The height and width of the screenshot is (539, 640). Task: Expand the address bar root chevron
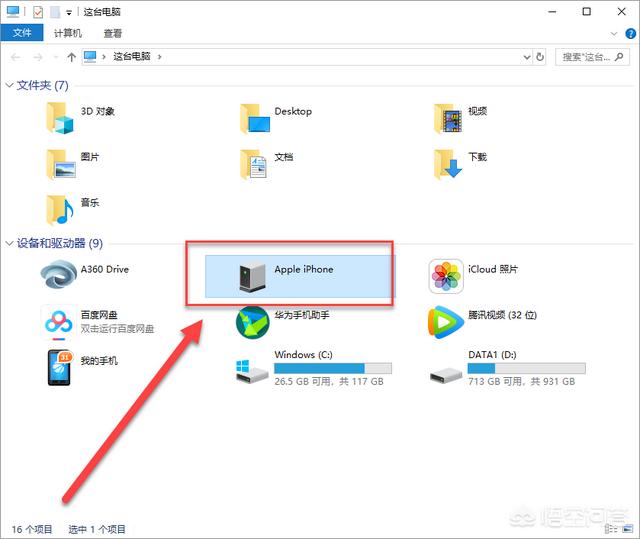(x=104, y=57)
